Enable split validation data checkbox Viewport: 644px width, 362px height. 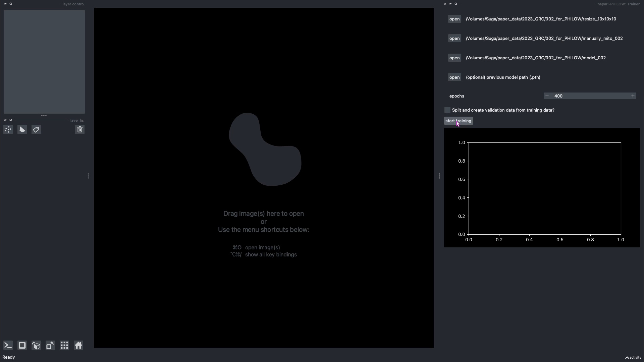(447, 110)
